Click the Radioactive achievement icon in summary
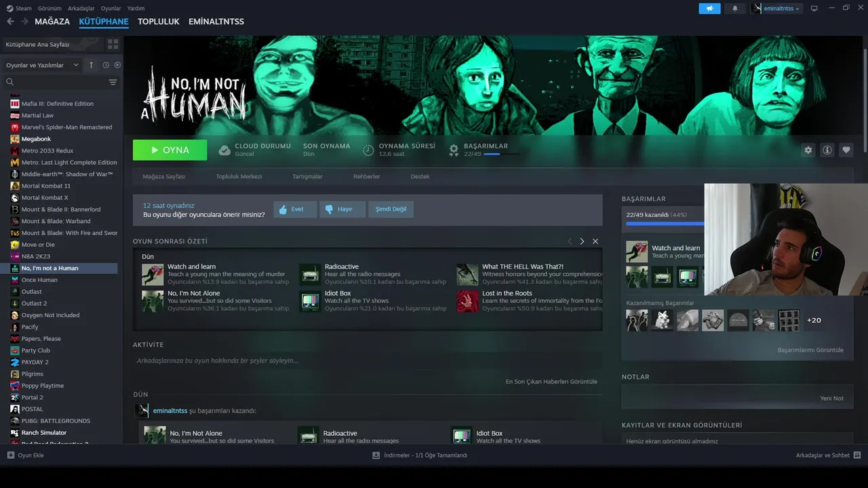 [310, 274]
